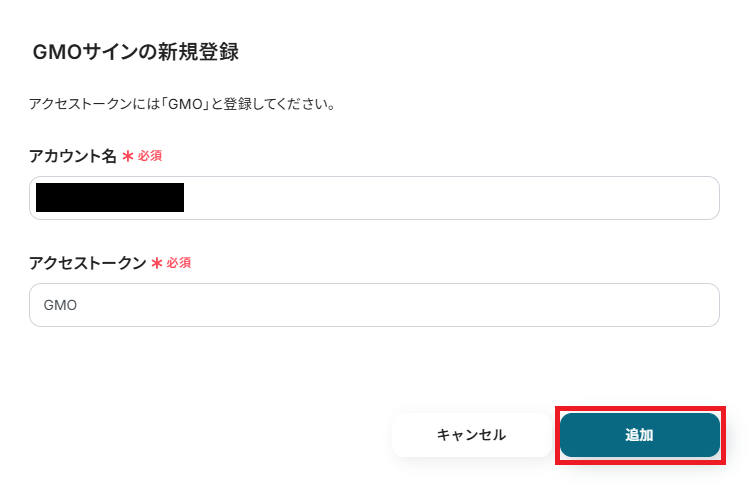
Task: Select the アカウント名 field label
Action: 73,157
